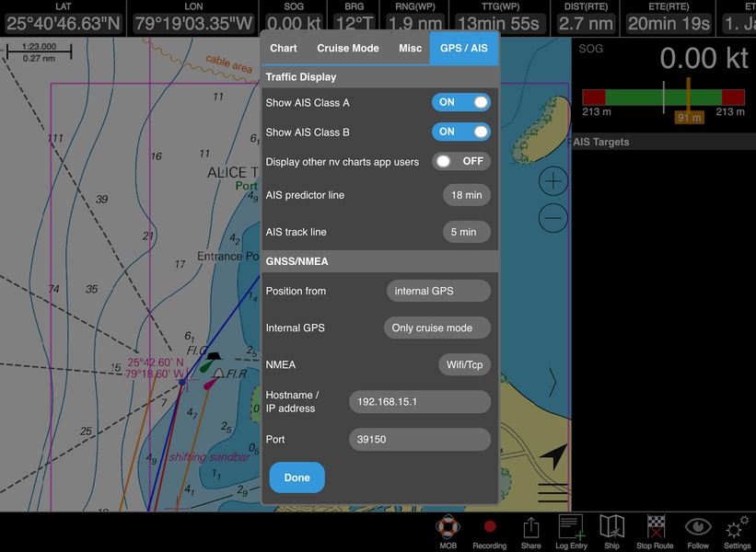
Task: Tap the location arrow icon on chart
Action: [553, 455]
